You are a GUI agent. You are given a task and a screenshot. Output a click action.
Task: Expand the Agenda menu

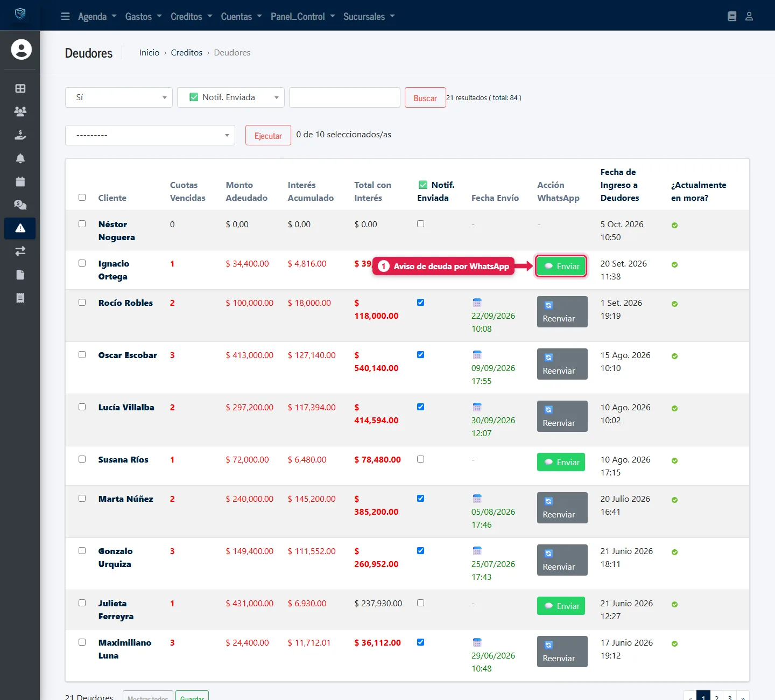coord(97,17)
